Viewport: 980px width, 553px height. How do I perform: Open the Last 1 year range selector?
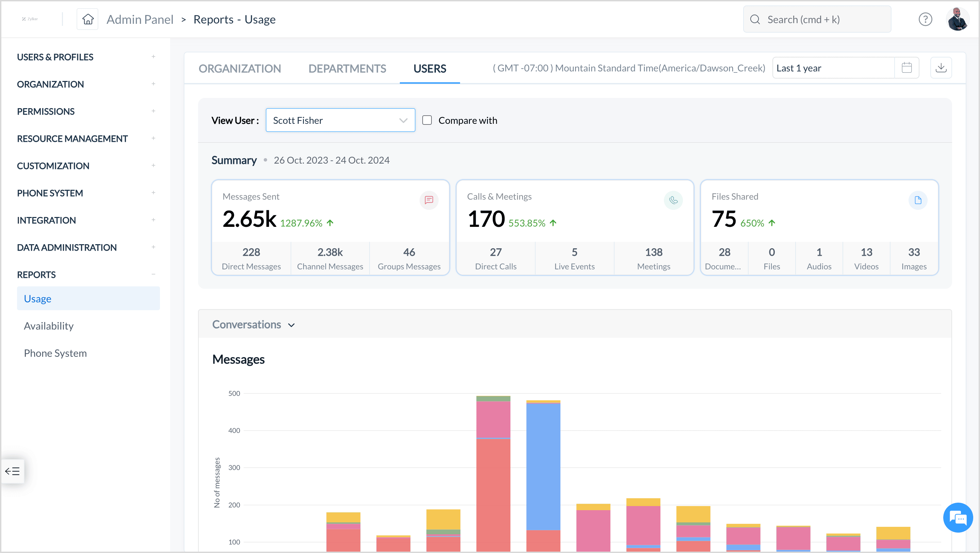[x=833, y=68]
